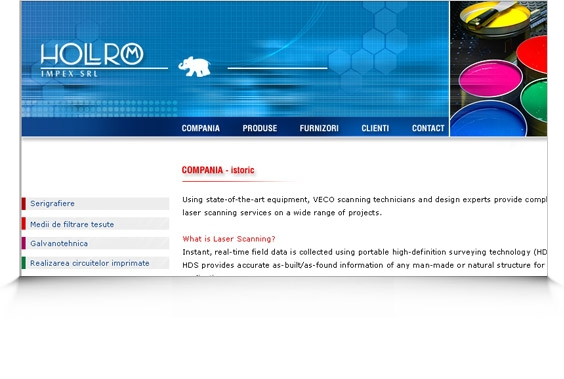Select the Galvanotehnica sidebar link
564x379 pixels.
coord(59,243)
